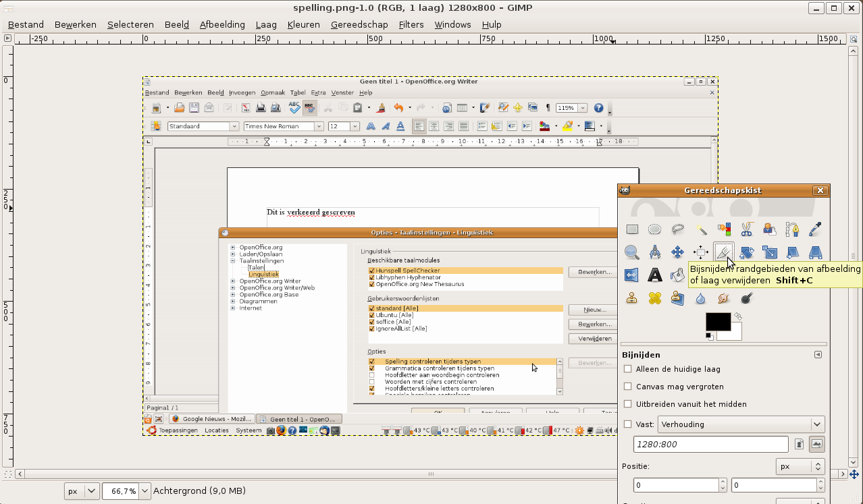Close the Gereedschapskist toolbox window
Image resolution: width=863 pixels, height=504 pixels.
click(x=820, y=190)
